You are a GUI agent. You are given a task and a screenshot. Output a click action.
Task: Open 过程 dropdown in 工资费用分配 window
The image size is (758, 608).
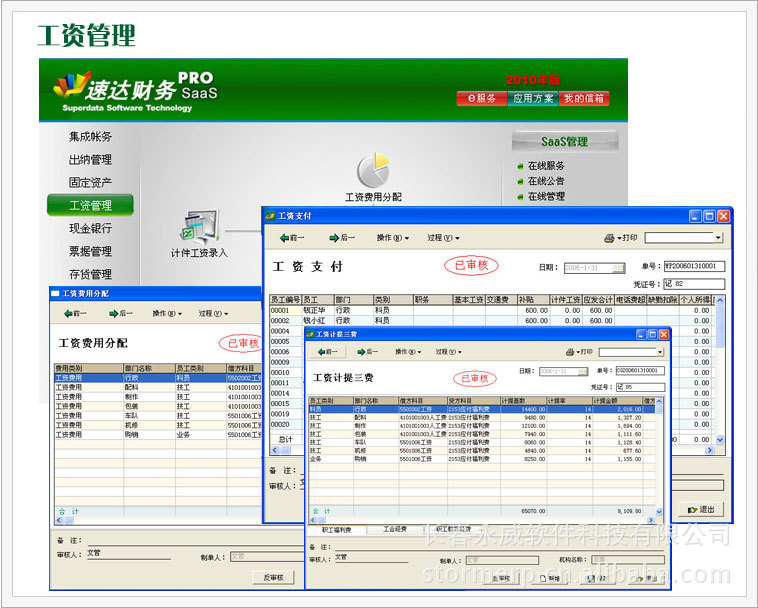tap(213, 314)
